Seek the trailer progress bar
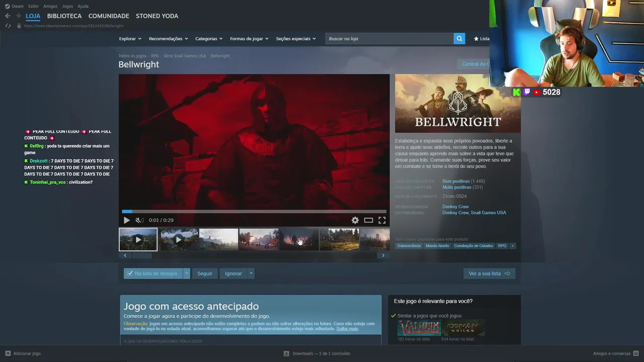 tap(254, 212)
